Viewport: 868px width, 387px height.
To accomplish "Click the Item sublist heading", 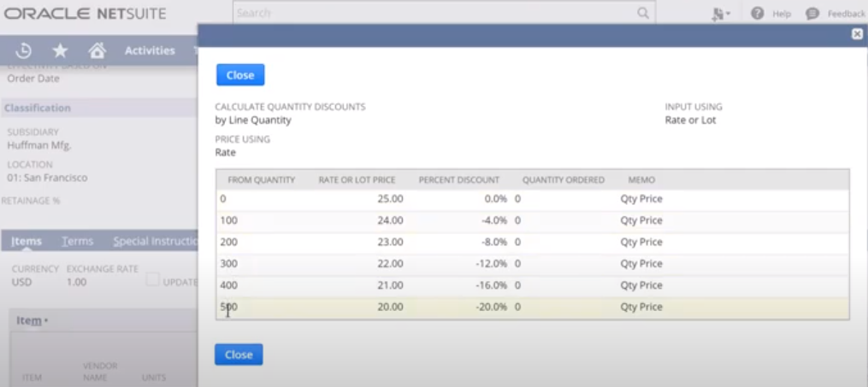I will 29,320.
